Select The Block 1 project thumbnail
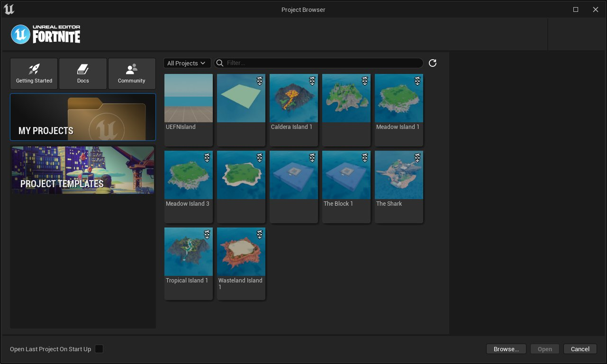This screenshot has height=364, width=607. pos(346,175)
